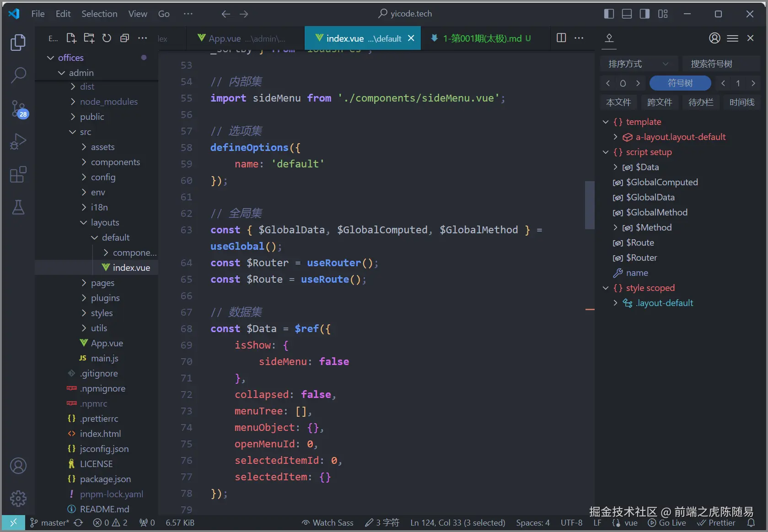The height and width of the screenshot is (532, 768).
Task: Switch to 本文件 filter
Action: 618,102
